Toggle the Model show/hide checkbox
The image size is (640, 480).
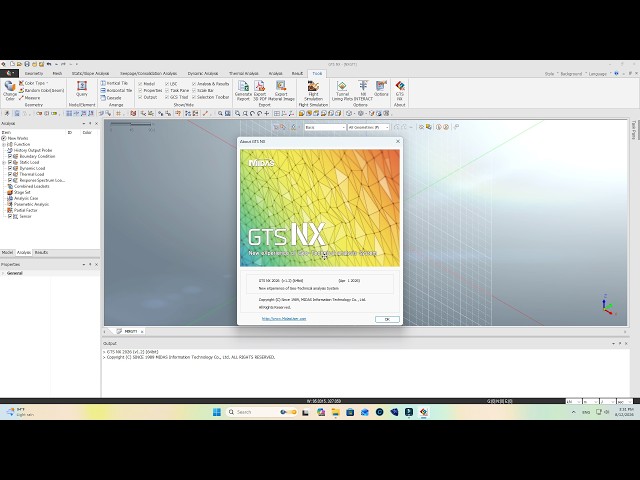[x=140, y=84]
